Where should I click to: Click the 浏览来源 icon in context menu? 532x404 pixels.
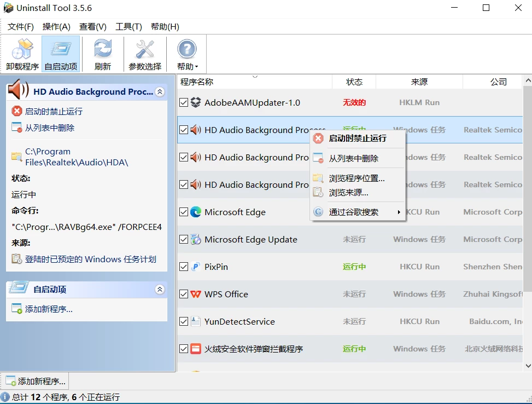tap(318, 192)
